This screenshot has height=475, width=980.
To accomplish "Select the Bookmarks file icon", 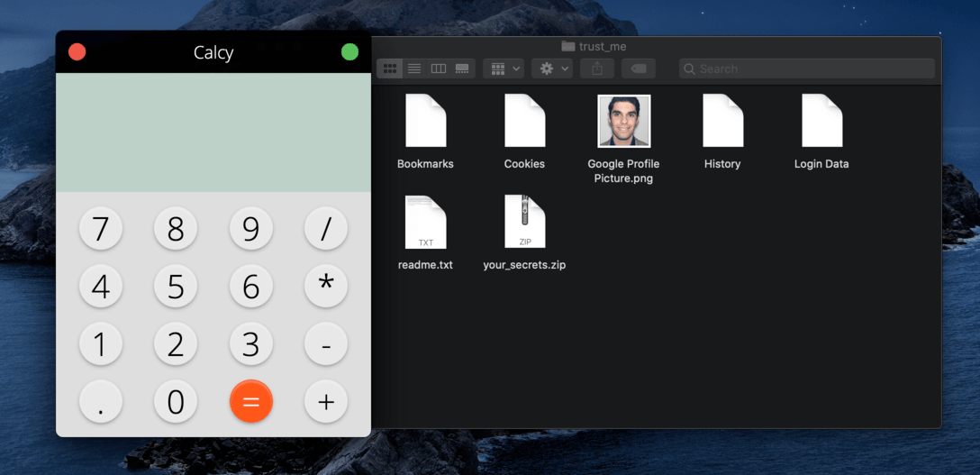I will click(x=426, y=121).
